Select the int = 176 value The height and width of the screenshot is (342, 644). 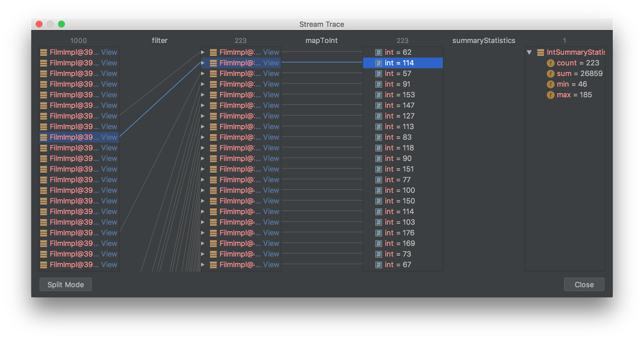[x=400, y=233]
